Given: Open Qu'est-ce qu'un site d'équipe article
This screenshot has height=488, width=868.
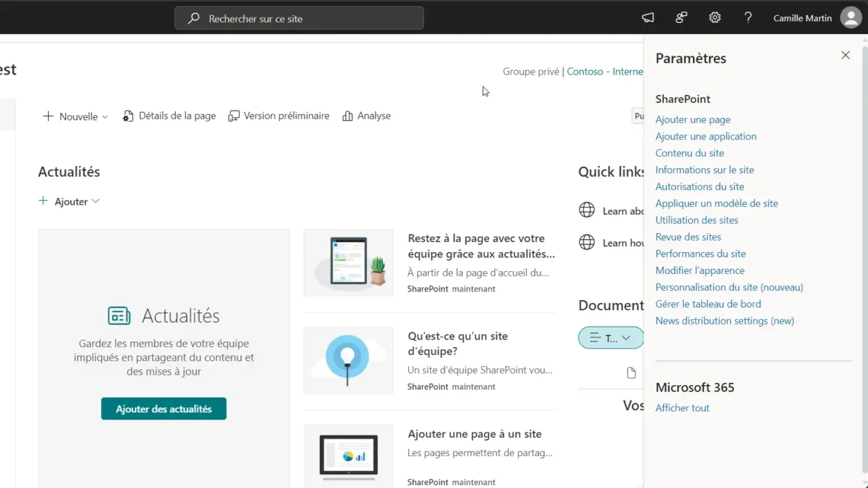Looking at the screenshot, I should pyautogui.click(x=458, y=344).
